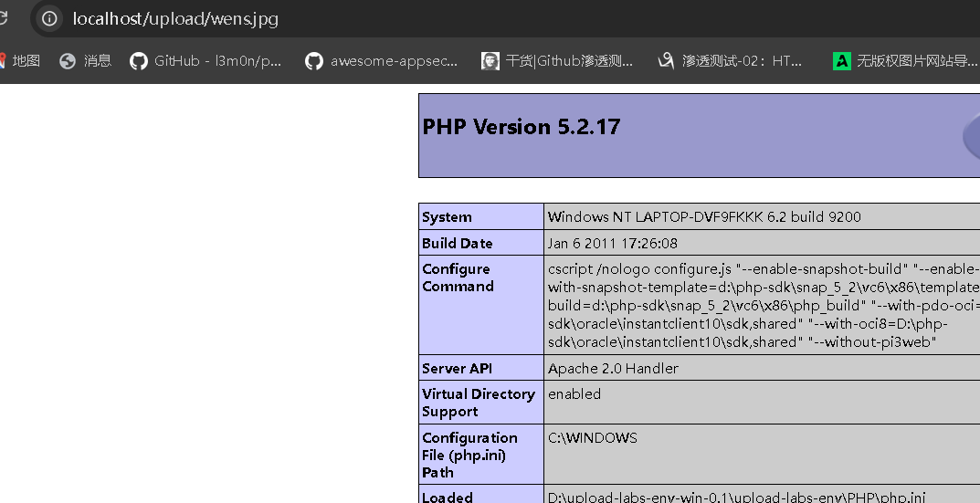Click the portrait favicon of 干货 bookmark
The height and width of the screenshot is (503, 980).
pyautogui.click(x=490, y=60)
